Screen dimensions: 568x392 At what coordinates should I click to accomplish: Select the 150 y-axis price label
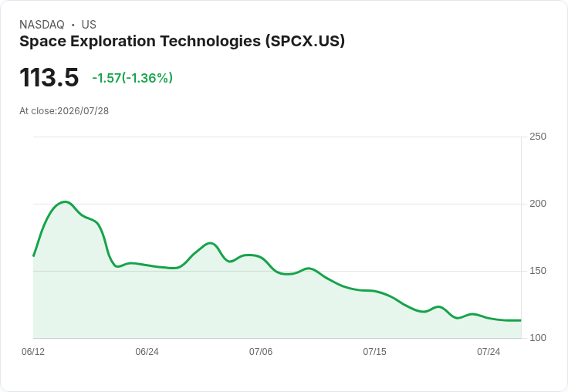538,271
